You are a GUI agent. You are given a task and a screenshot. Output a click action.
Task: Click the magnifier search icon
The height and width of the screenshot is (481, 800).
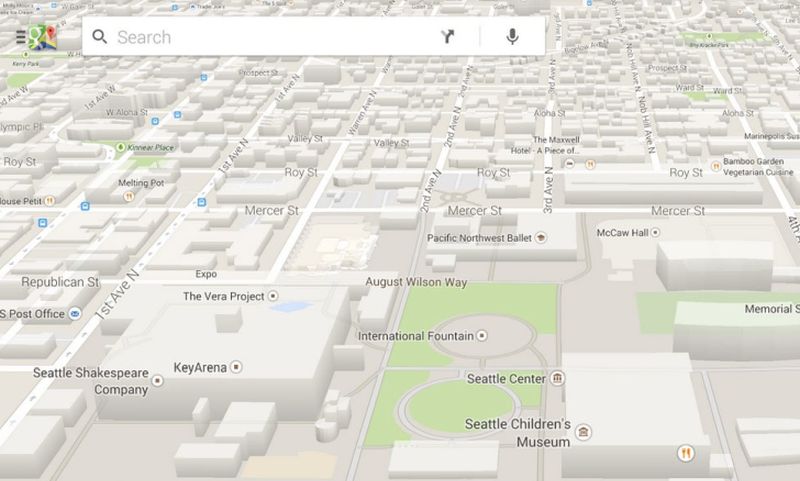[99, 38]
